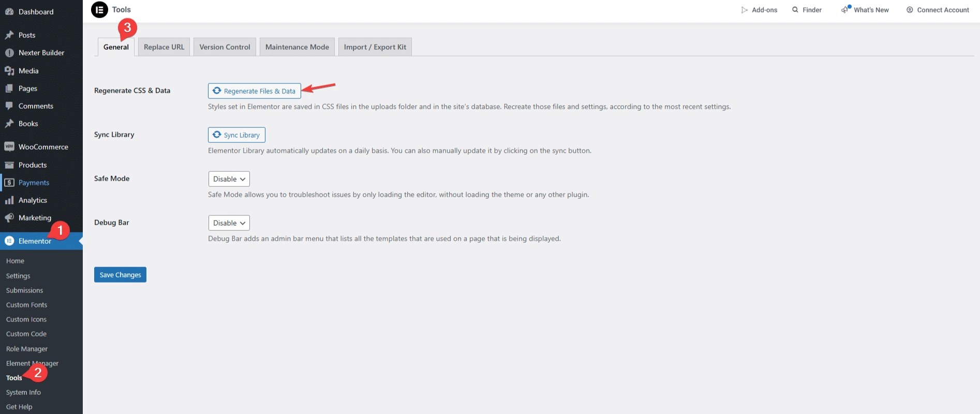Click Regenerate Files & Data text

pyautogui.click(x=260, y=91)
